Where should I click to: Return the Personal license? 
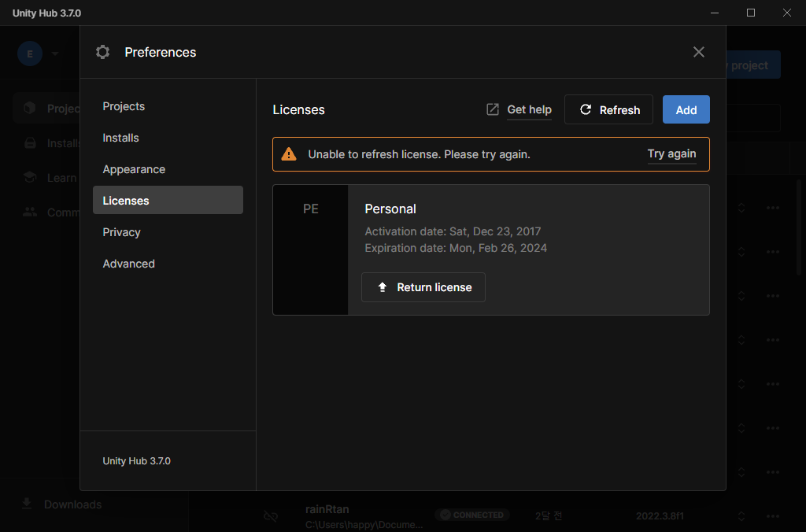423,287
